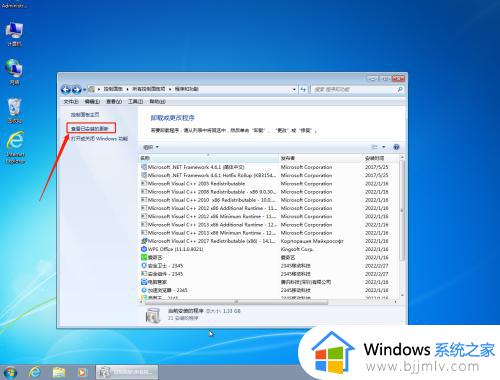Open Control Panel Home link in sidebar
Viewport: 500px width, 380px height.
pyautogui.click(x=85, y=115)
